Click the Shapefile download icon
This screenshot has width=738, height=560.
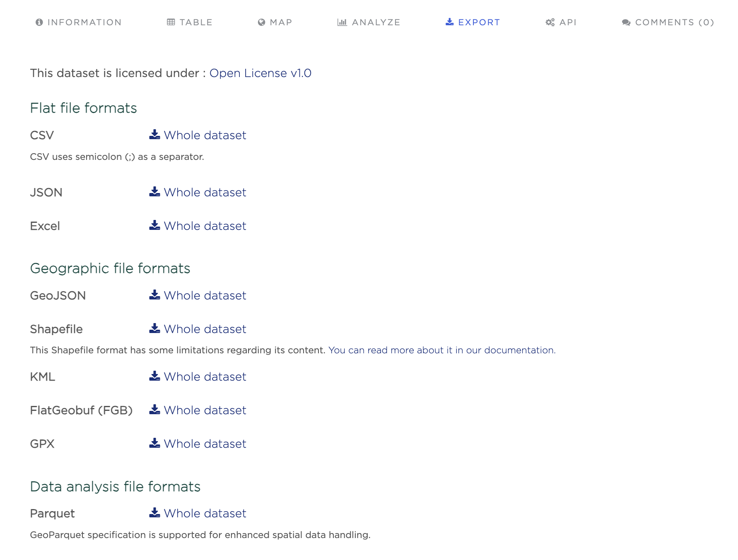click(154, 328)
